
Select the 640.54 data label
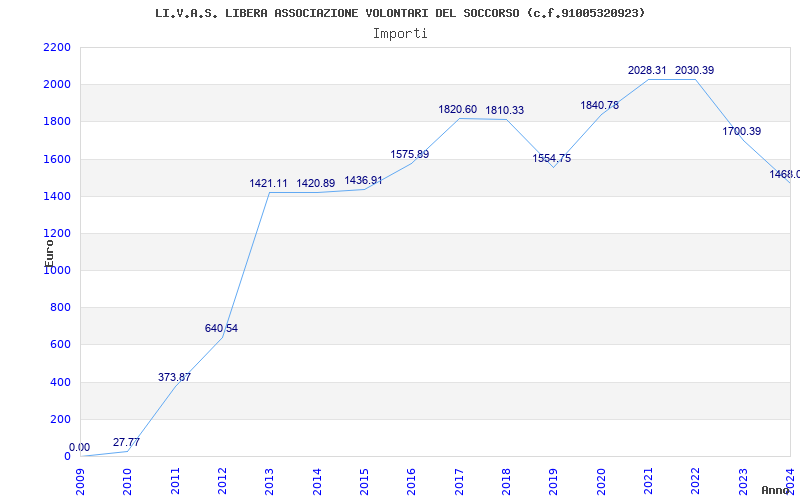[221, 328]
